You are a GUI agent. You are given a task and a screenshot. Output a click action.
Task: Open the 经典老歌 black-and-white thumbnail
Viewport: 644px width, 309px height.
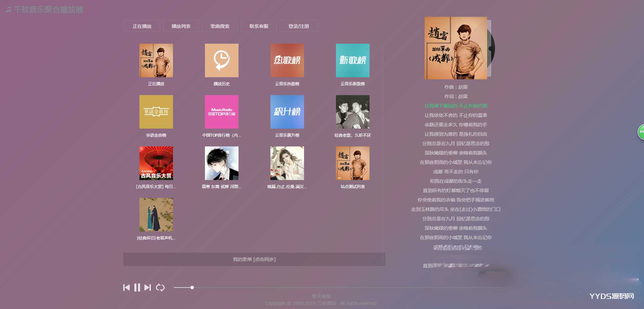coord(352,112)
